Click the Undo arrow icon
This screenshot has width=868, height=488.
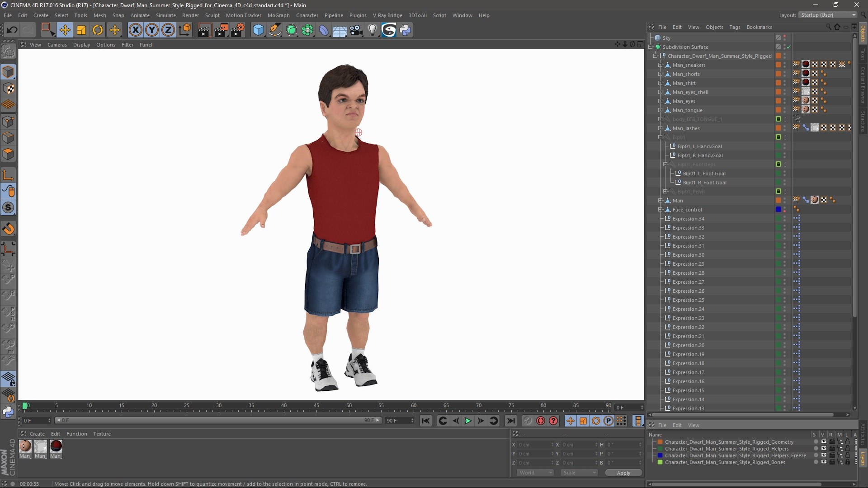tap(12, 30)
